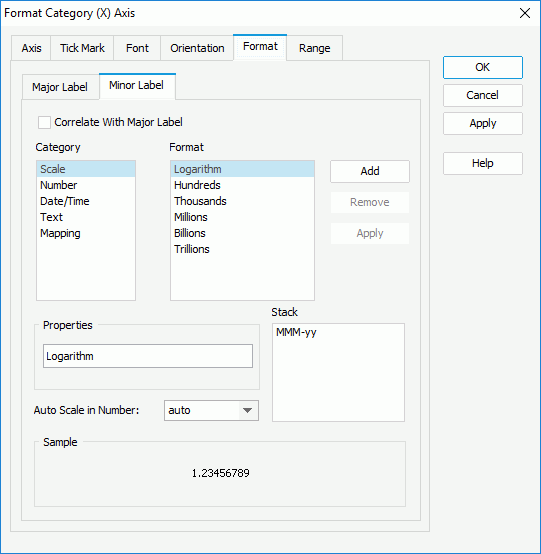Select Text in Category list

point(86,217)
